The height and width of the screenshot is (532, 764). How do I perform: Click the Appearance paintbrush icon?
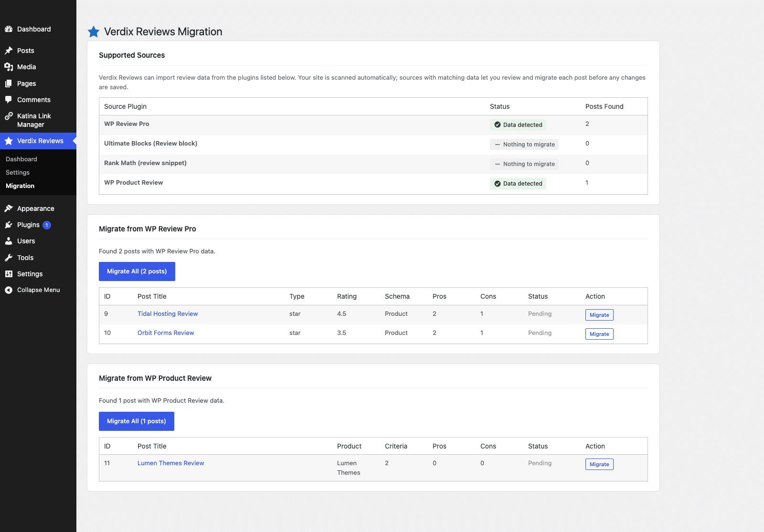pyautogui.click(x=9, y=209)
